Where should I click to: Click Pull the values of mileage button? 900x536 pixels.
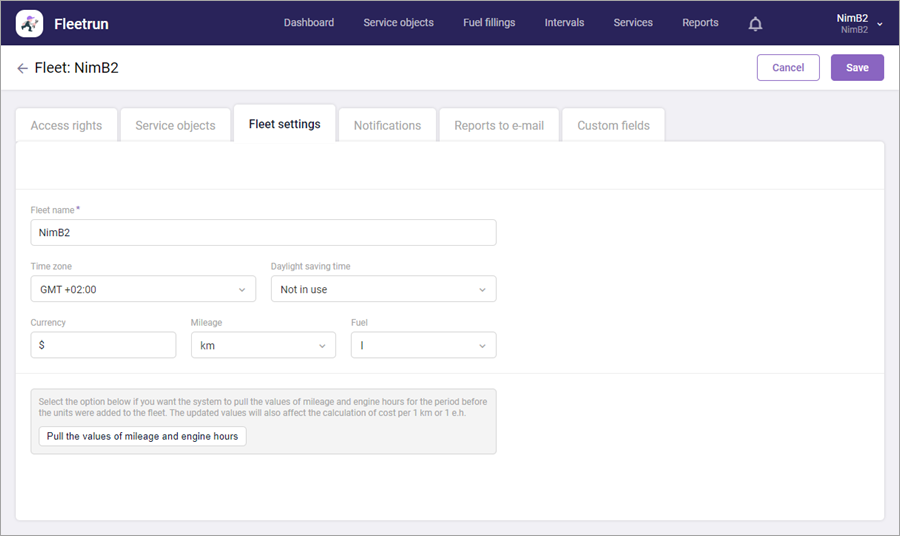click(x=142, y=436)
